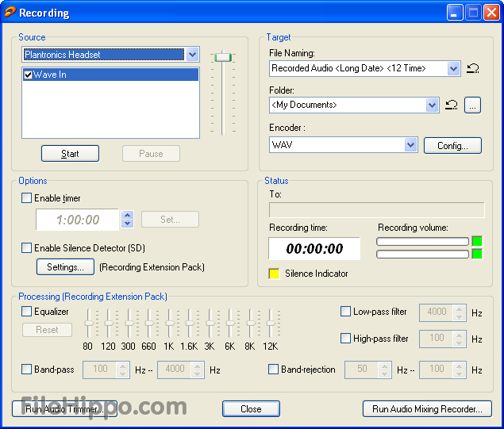Enable Silence Detector (SD) checkbox
Viewport: 504px width, 429px height.
(x=27, y=247)
